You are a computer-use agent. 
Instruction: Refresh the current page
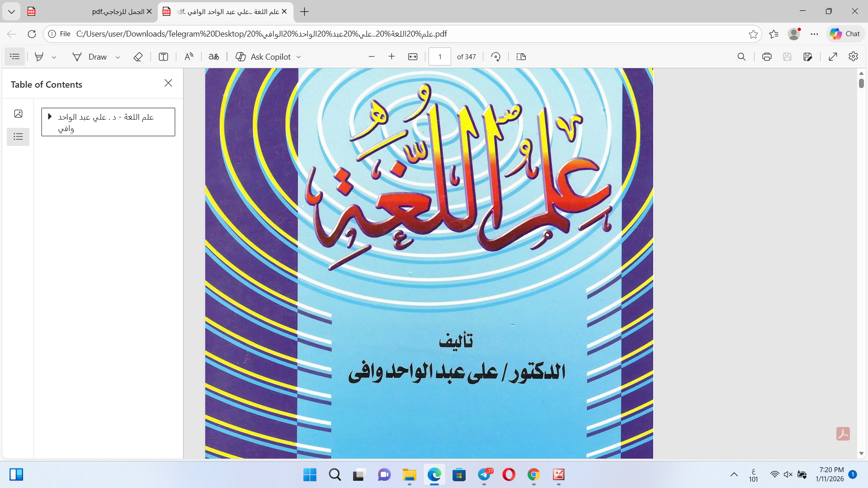(x=32, y=34)
